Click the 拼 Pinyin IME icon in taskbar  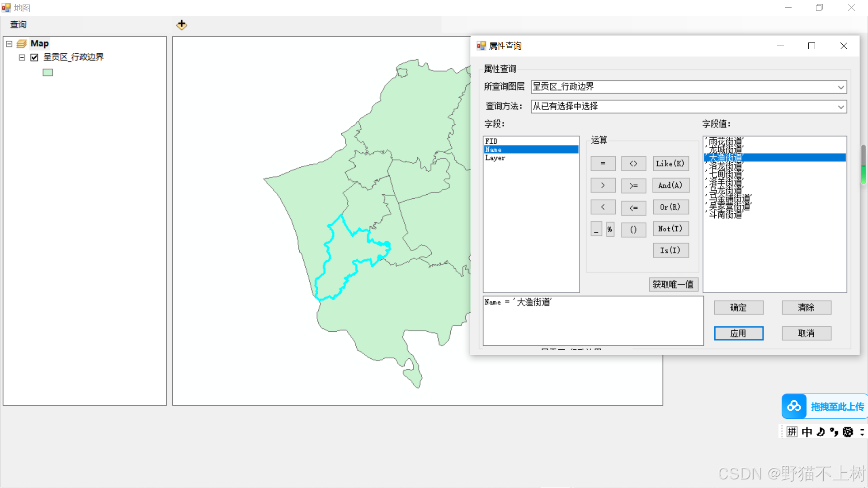(x=791, y=432)
